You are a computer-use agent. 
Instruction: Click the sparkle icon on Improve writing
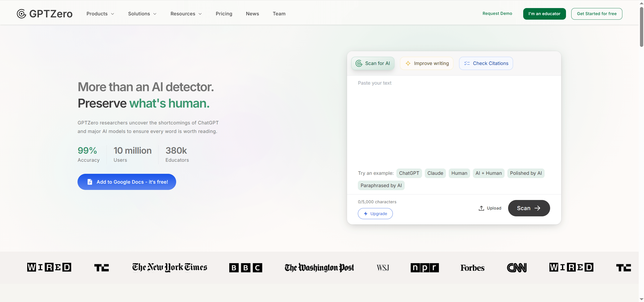[408, 63]
